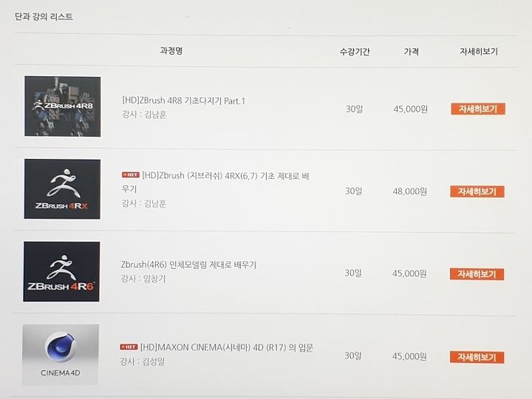
Task: View details for ZBrush 4R8 기초다지기 Part.1
Action: click(478, 109)
